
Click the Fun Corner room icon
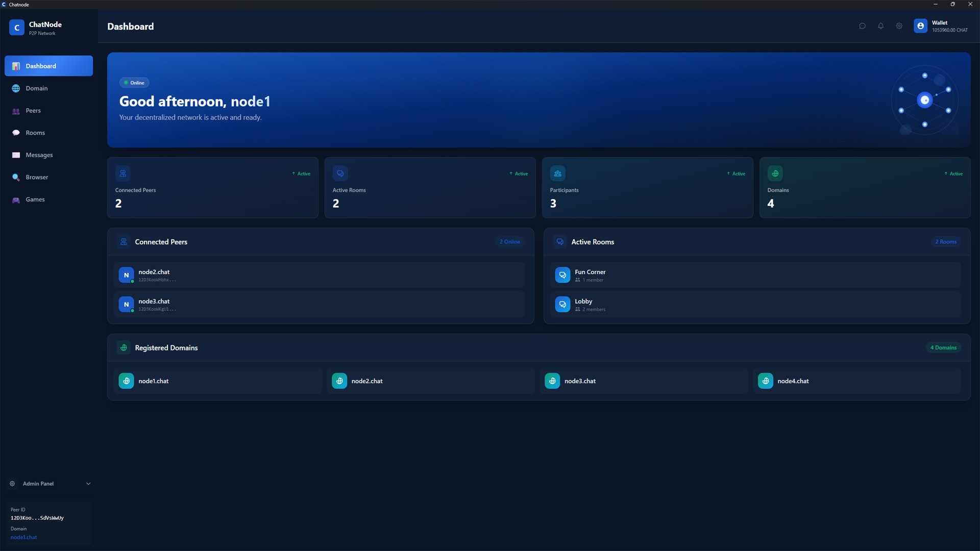pos(562,275)
